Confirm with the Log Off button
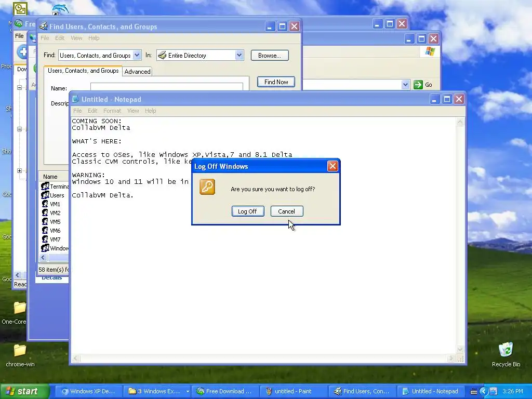Image resolution: width=532 pixels, height=399 pixels. [x=248, y=211]
